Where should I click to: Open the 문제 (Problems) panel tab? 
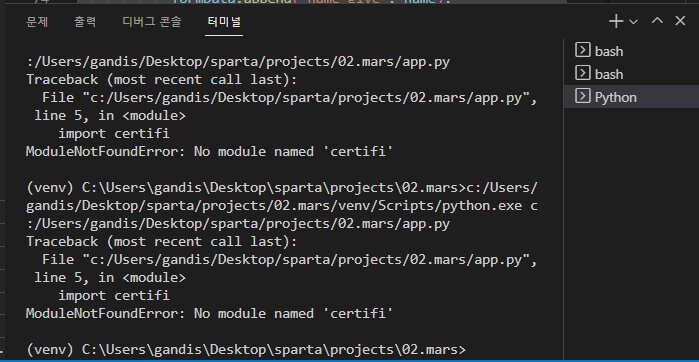pyautogui.click(x=37, y=22)
